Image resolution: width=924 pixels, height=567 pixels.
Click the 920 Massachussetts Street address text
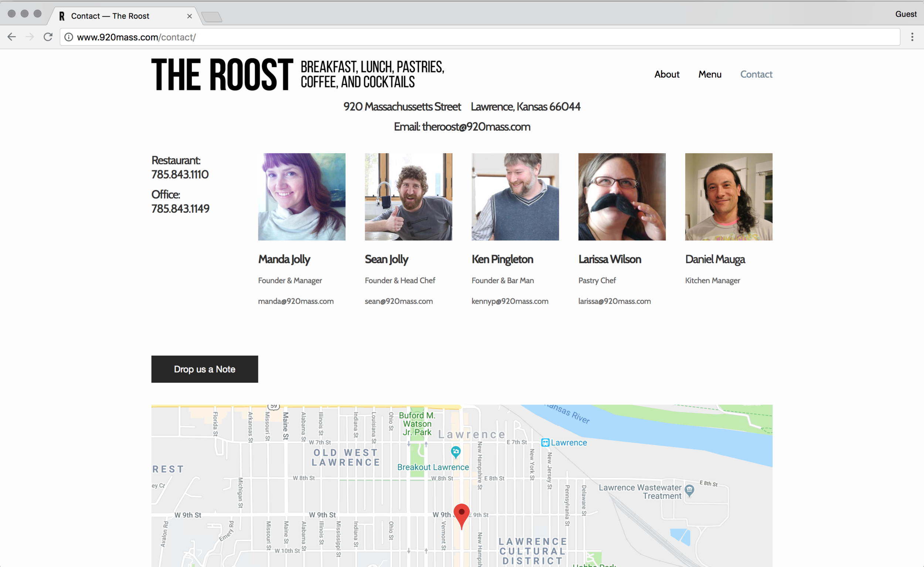coord(402,106)
